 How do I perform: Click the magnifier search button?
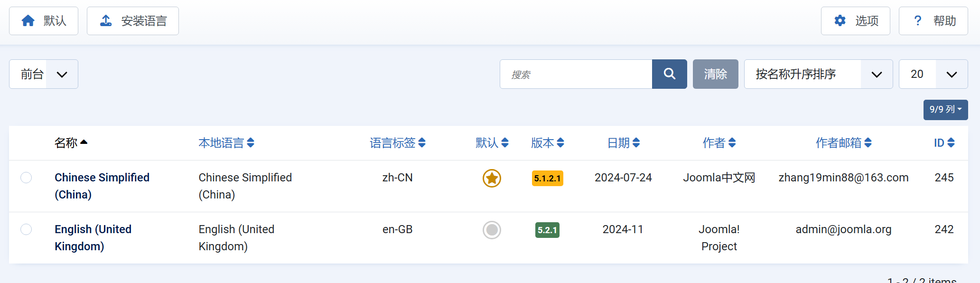point(669,74)
